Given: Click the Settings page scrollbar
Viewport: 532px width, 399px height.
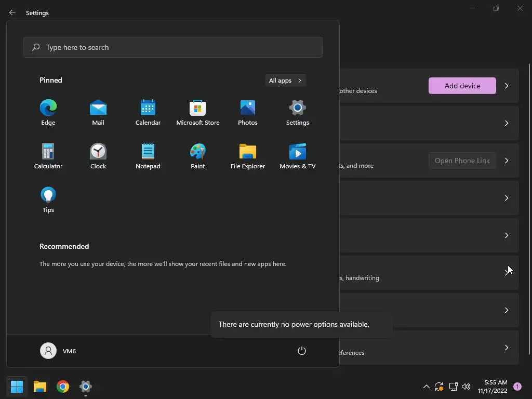Looking at the screenshot, I should 529,209.
